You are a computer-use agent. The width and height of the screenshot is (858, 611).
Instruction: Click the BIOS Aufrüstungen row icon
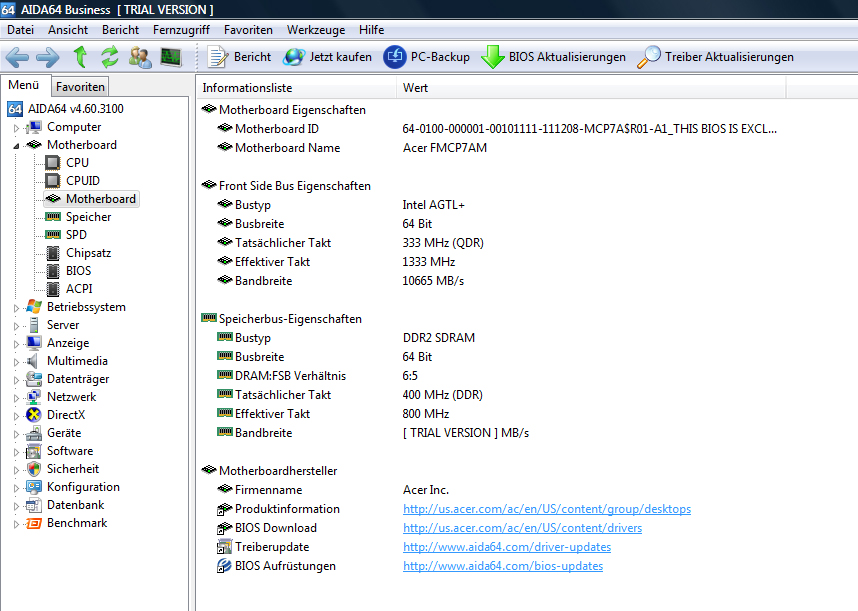[x=224, y=566]
